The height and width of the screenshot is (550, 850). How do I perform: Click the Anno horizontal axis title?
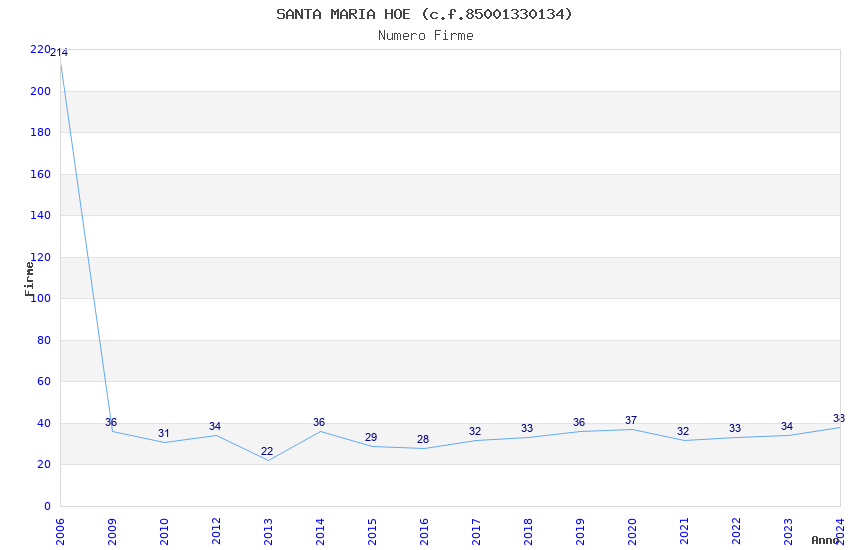[825, 540]
